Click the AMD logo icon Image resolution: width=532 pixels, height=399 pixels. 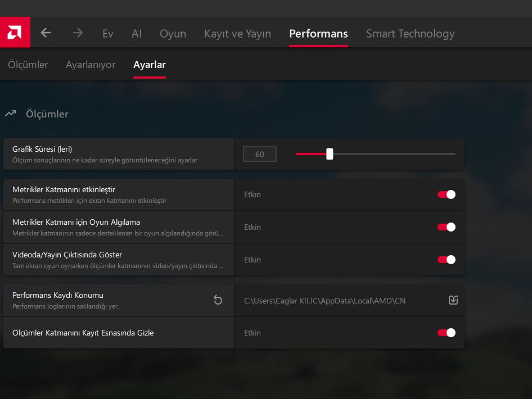[15, 33]
